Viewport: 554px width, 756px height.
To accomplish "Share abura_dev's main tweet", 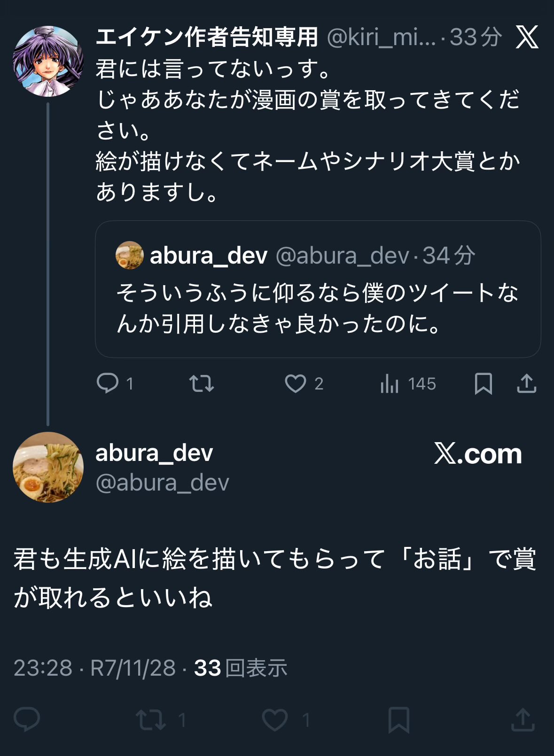I will [523, 719].
